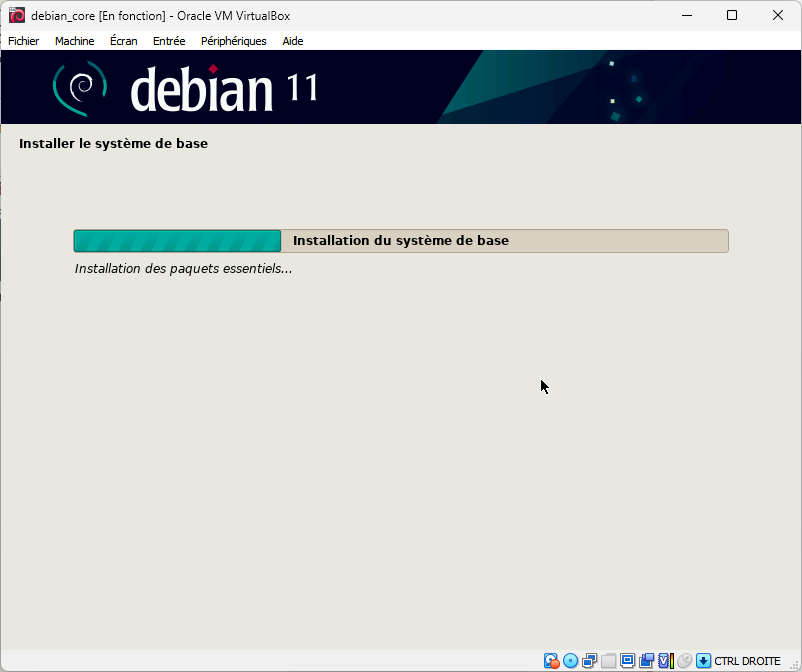The height and width of the screenshot is (672, 802).
Task: Close the debian_core VirtualBox window
Action: click(778, 15)
